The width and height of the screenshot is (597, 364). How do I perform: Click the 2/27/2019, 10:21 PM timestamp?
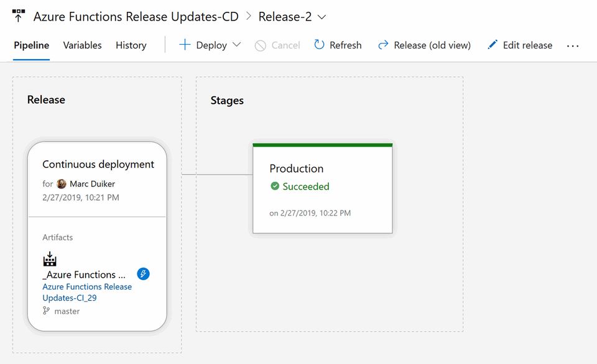(x=81, y=198)
